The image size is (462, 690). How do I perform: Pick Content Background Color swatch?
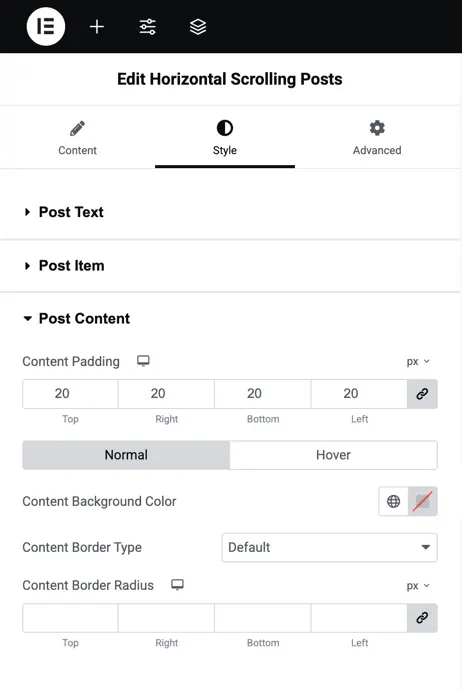tap(422, 501)
